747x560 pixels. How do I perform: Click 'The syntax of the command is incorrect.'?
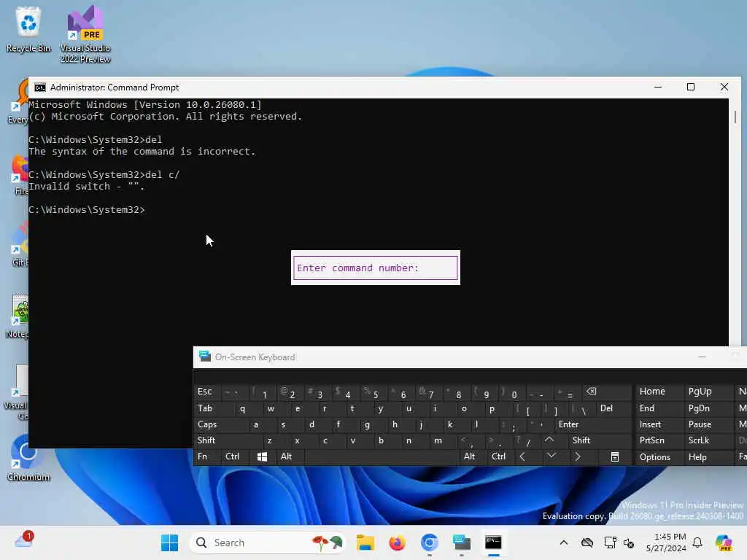[x=142, y=152]
